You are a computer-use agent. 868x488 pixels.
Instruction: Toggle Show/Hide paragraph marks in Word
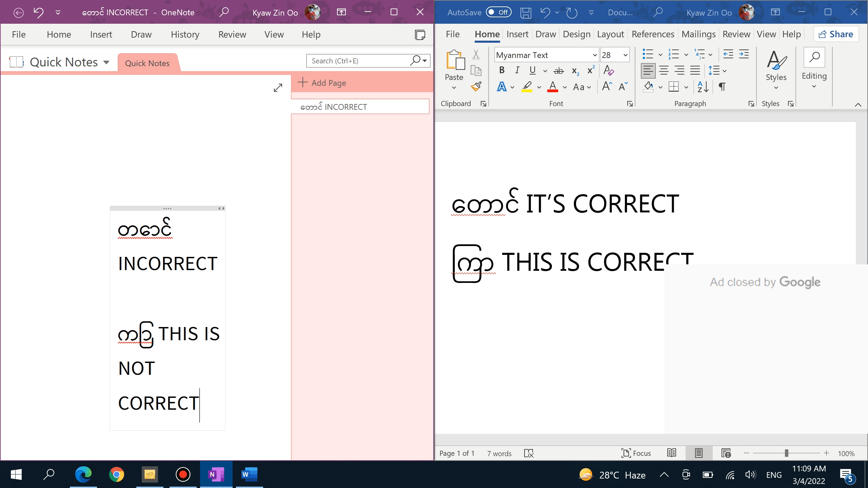click(722, 87)
